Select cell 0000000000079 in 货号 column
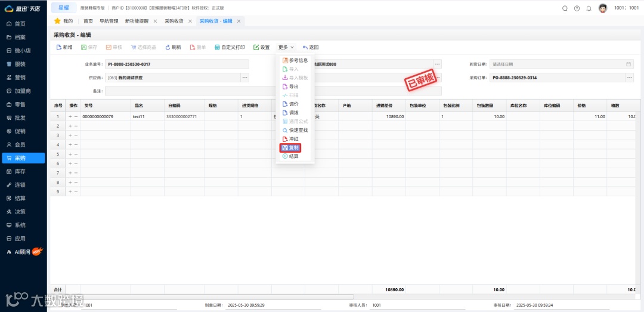644x312 pixels. 106,117
